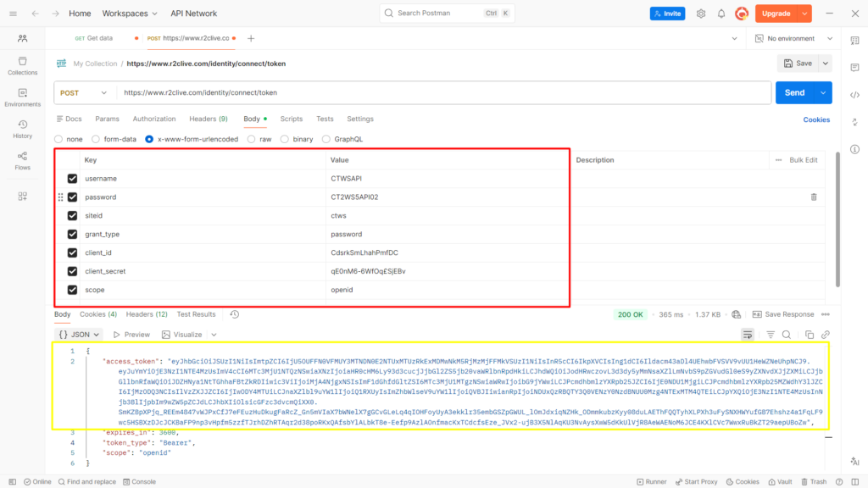Image resolution: width=868 pixels, height=488 pixels.
Task: Copy the response body
Action: pyautogui.click(x=807, y=334)
